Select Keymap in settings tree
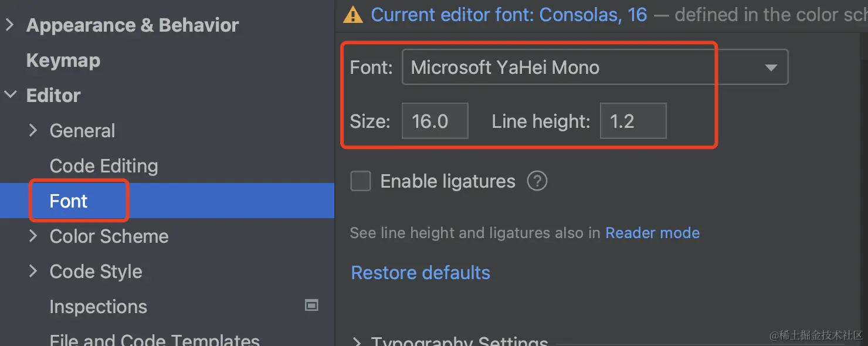Screen dimensions: 868x346 click(x=63, y=60)
